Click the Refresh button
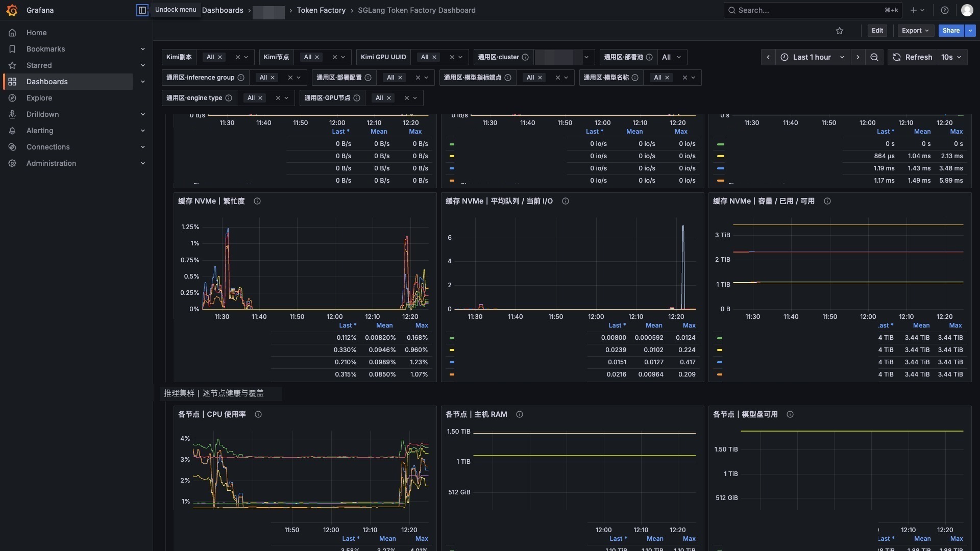The height and width of the screenshot is (551, 980). 913,57
